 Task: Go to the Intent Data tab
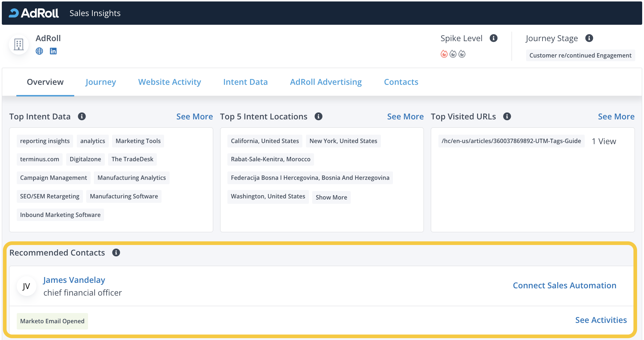click(x=245, y=82)
